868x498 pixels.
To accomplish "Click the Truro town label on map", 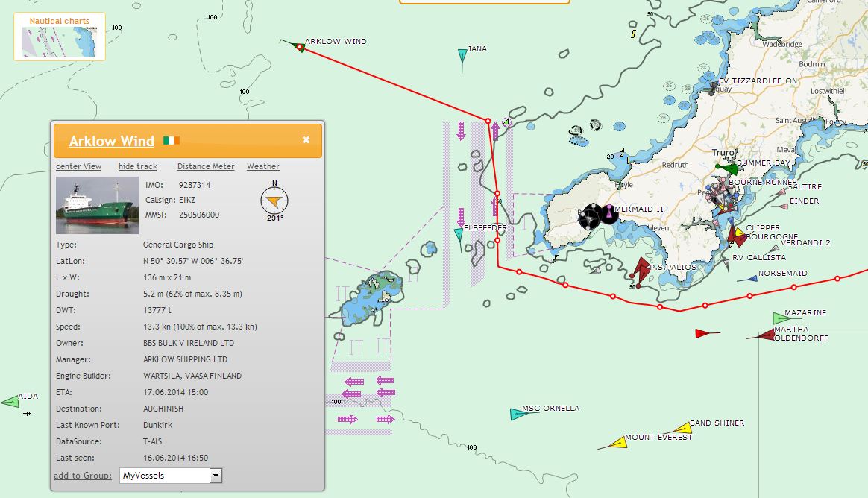I will (x=723, y=153).
